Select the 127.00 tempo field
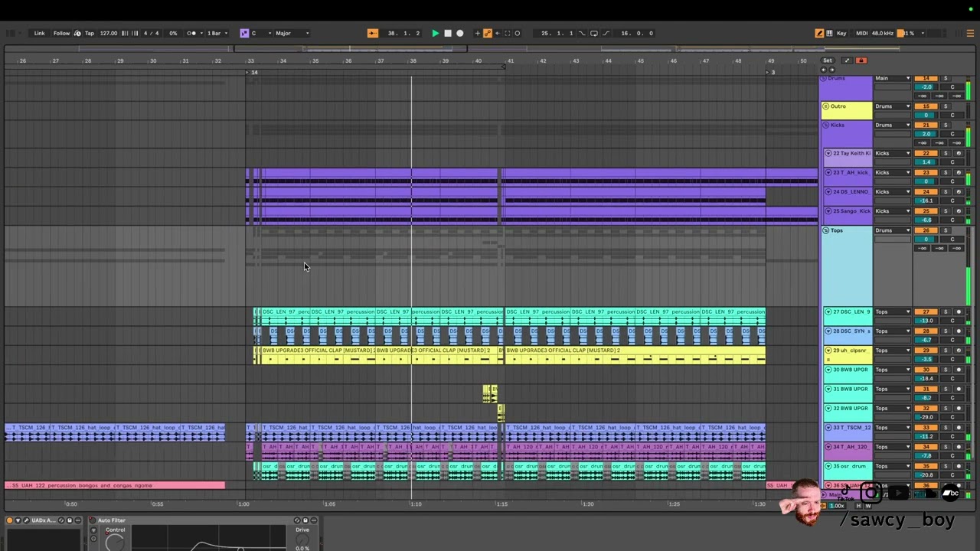Screen dimensions: 980x551 109,33
